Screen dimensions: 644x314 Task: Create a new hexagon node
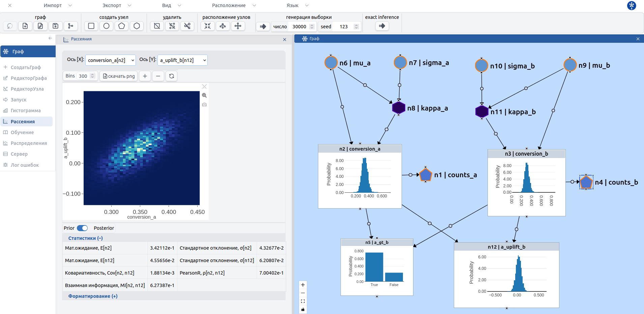(x=137, y=26)
